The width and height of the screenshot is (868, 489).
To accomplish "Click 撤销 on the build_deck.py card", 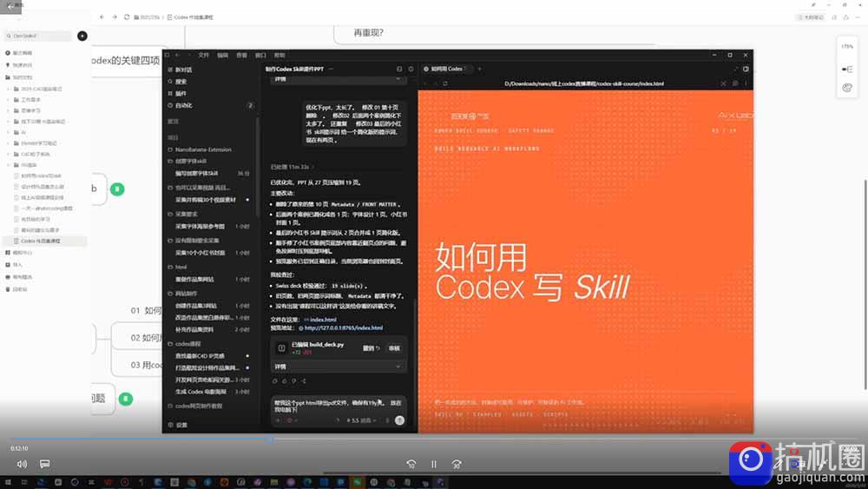I will click(371, 348).
